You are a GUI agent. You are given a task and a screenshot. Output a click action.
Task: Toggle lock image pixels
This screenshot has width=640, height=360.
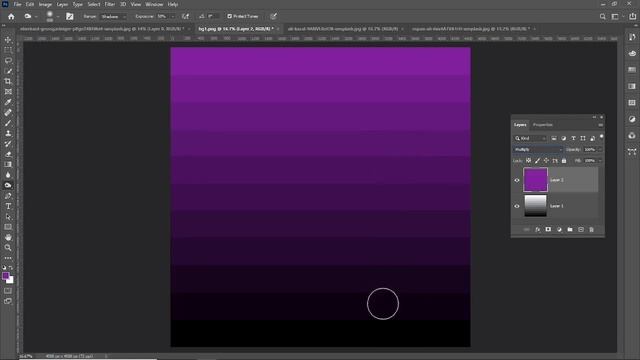[538, 161]
